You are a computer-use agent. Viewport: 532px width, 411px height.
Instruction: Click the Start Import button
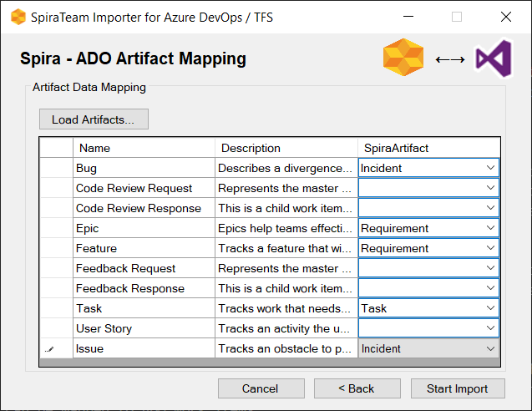point(457,388)
